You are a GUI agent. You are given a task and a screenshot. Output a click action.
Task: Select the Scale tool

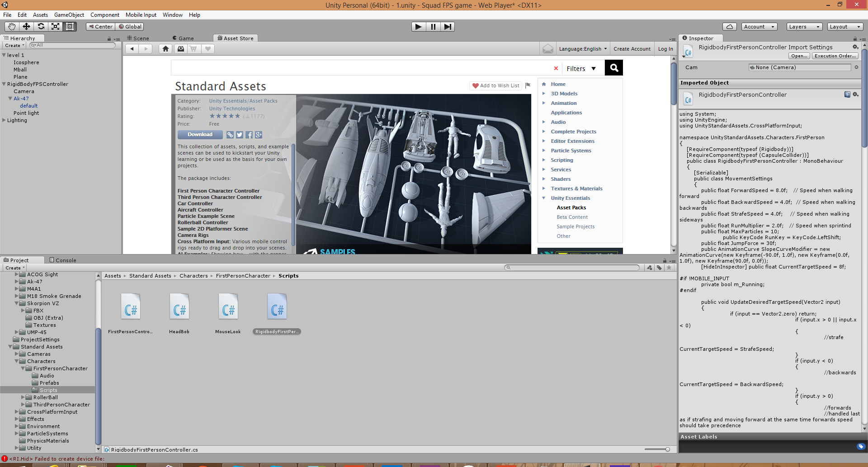coord(55,27)
